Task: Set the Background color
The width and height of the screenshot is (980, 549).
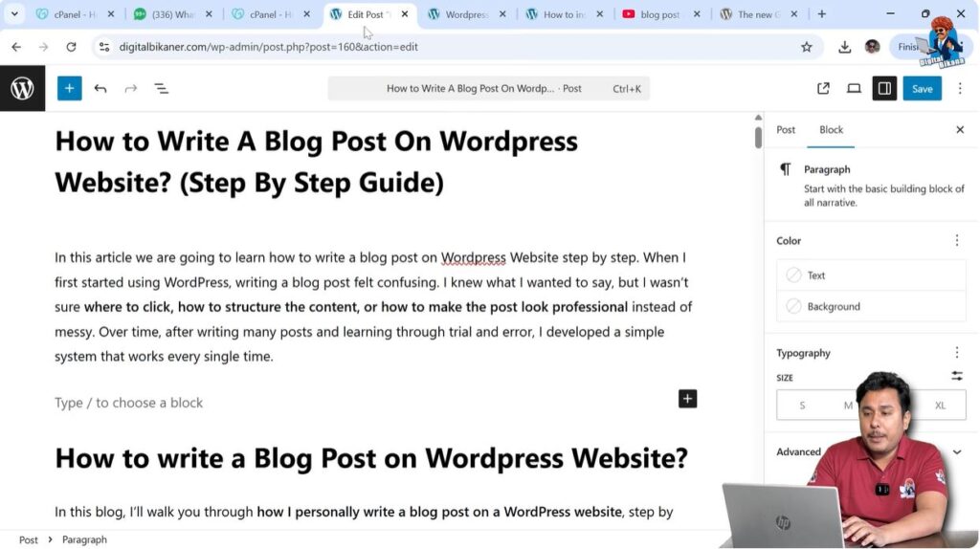Action: point(871,306)
